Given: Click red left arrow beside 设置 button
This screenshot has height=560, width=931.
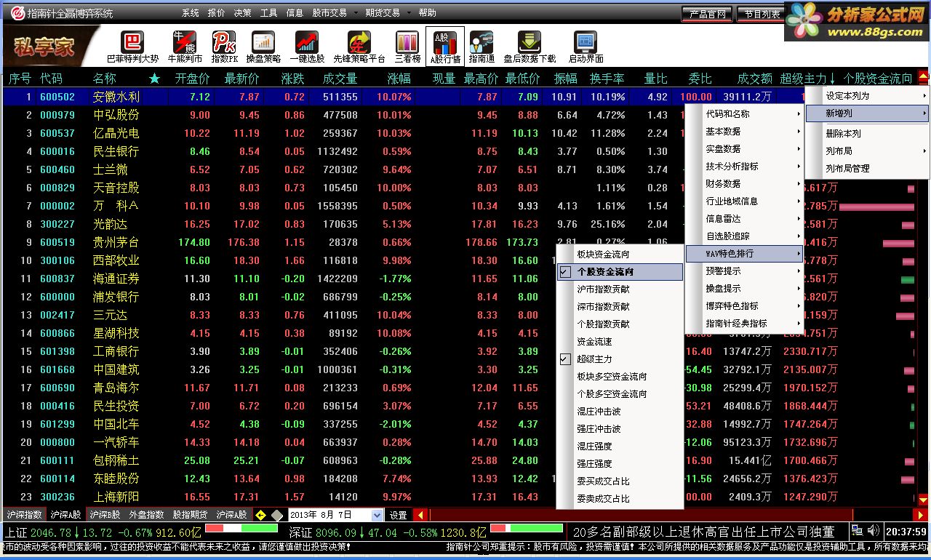Looking at the screenshot, I should [420, 515].
